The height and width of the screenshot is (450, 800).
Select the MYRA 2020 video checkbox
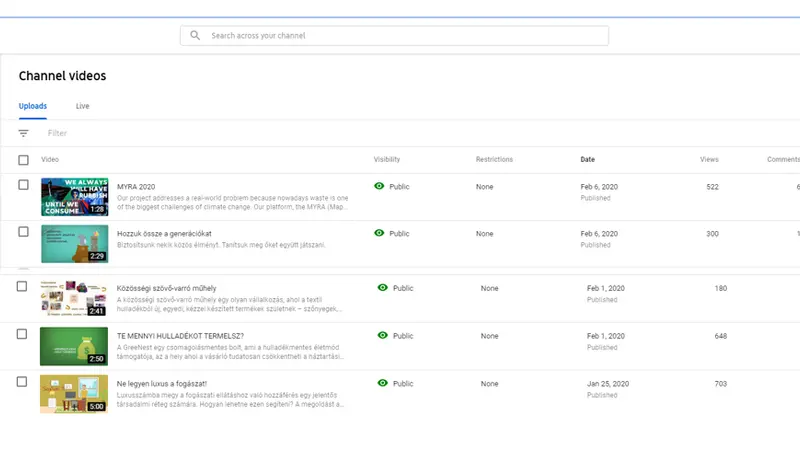click(23, 185)
